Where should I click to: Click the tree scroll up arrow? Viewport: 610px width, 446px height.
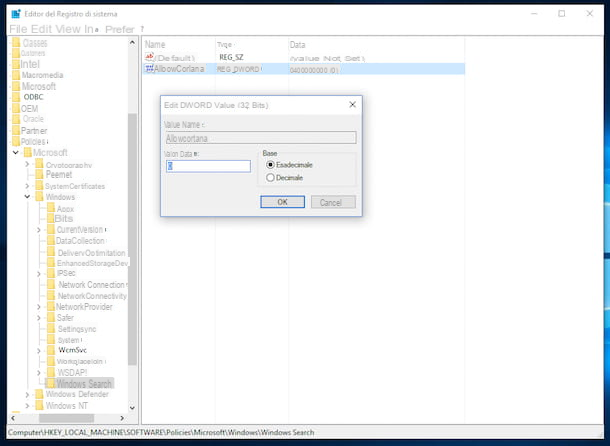[x=132, y=42]
